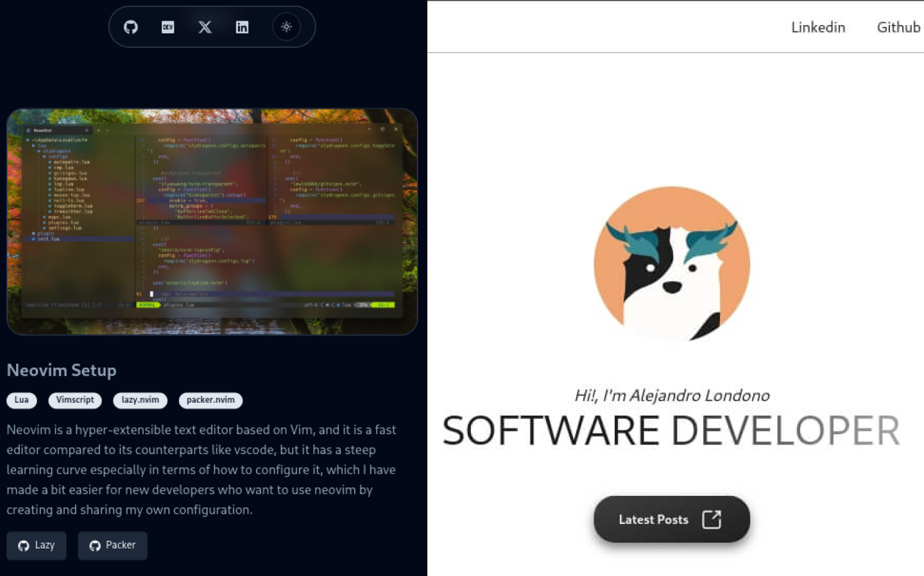
Task: Click the packer.nvim tag badge
Action: click(210, 400)
